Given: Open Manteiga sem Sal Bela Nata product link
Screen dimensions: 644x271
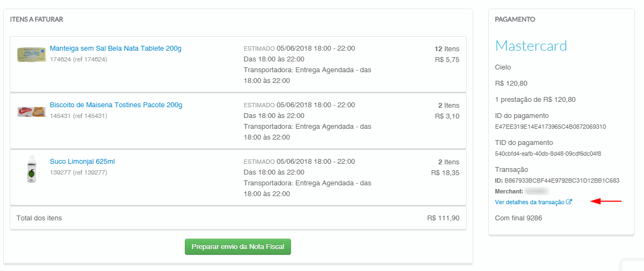Looking at the screenshot, I should coord(115,48).
